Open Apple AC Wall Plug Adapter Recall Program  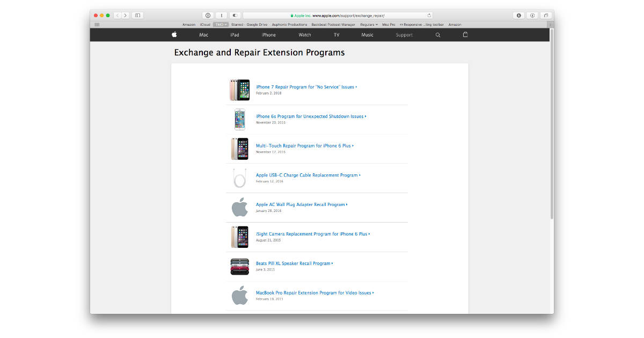coord(302,205)
